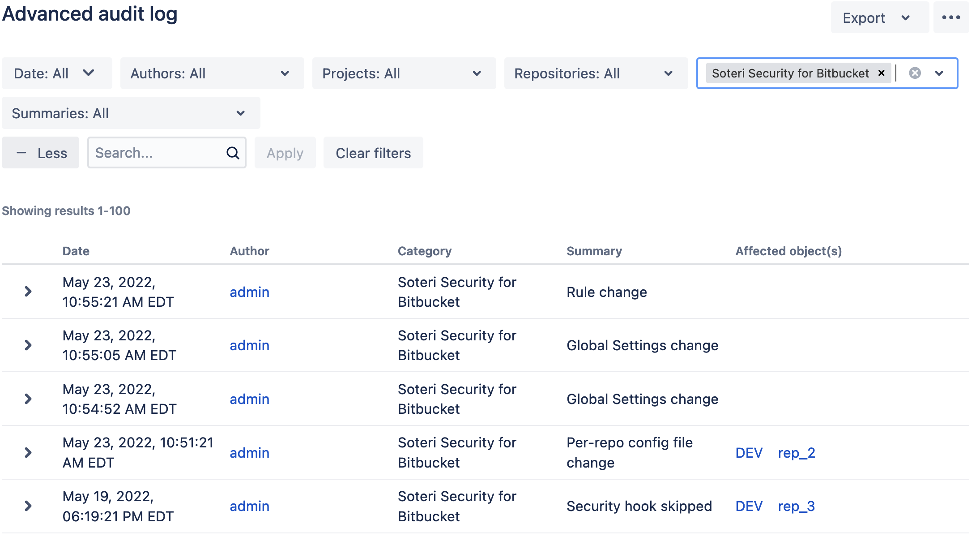Image resolution: width=980 pixels, height=541 pixels.
Task: Expand the Per-repo config file change row
Action: pyautogui.click(x=28, y=452)
